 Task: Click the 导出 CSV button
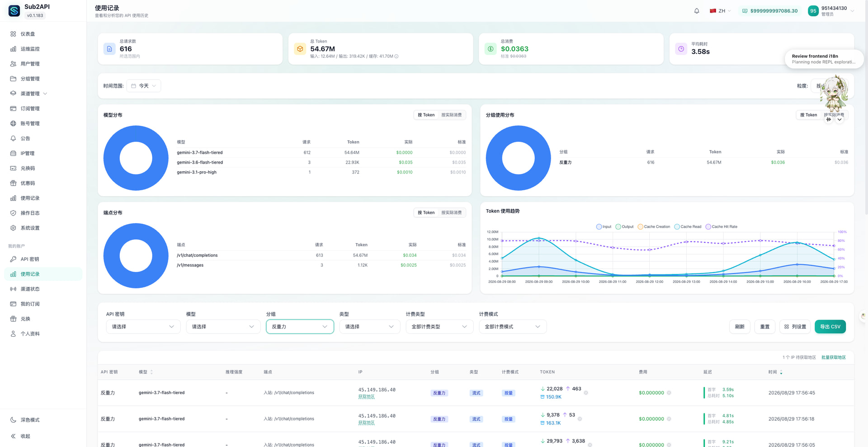830,327
